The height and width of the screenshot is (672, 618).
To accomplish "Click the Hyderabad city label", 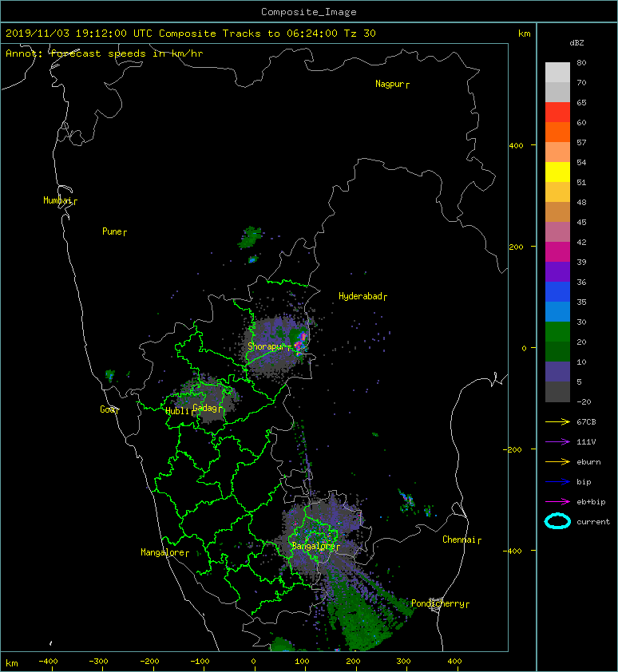I will tap(360, 296).
